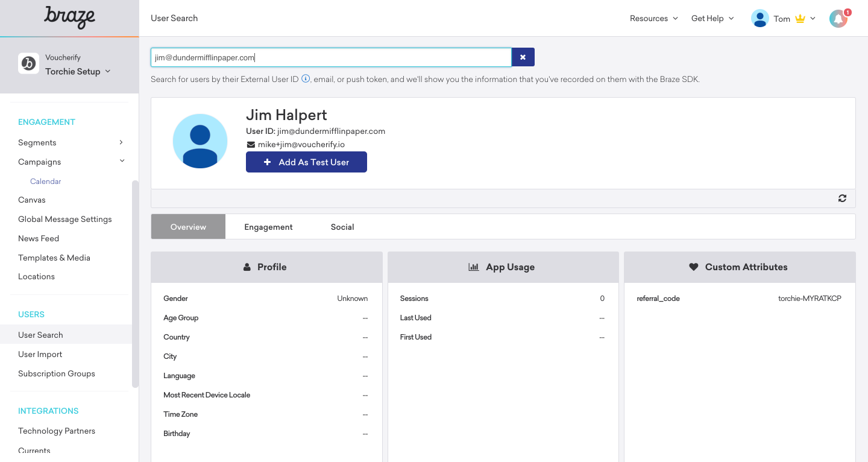This screenshot has width=868, height=462.
Task: Click the Braze logo
Action: pos(69,17)
